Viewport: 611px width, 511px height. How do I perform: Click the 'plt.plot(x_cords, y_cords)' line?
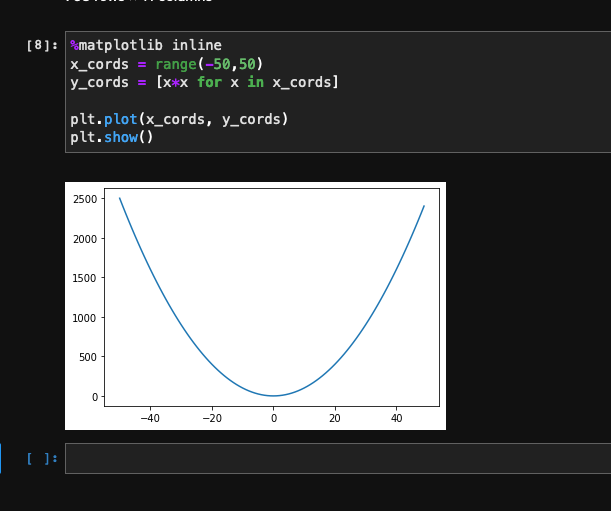pyautogui.click(x=179, y=119)
